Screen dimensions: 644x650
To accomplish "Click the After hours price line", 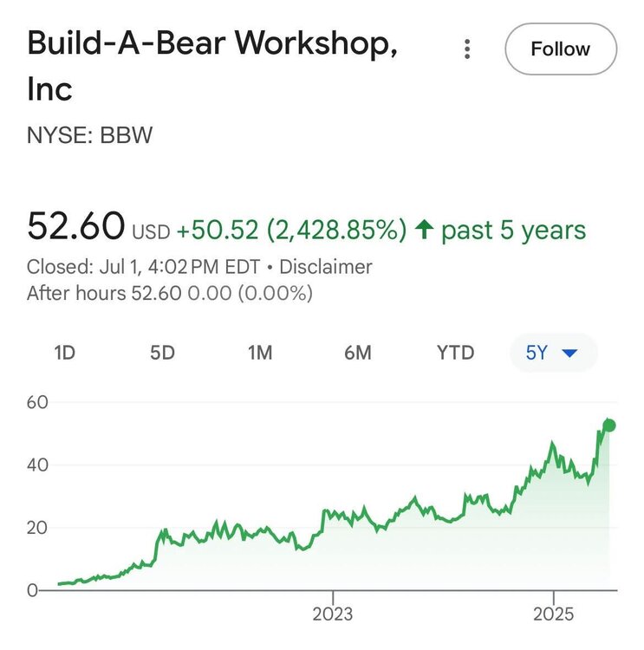I will coord(170,293).
